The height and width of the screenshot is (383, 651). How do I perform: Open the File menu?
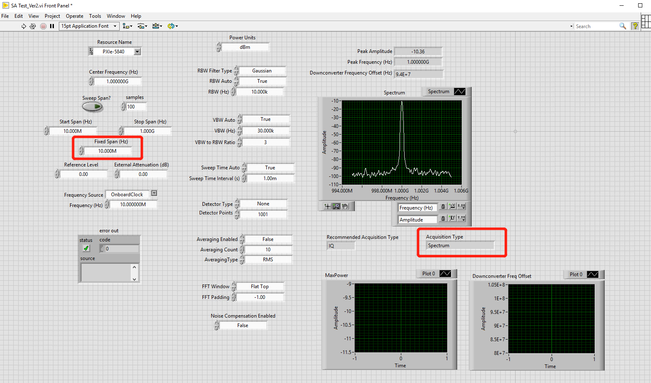5,16
